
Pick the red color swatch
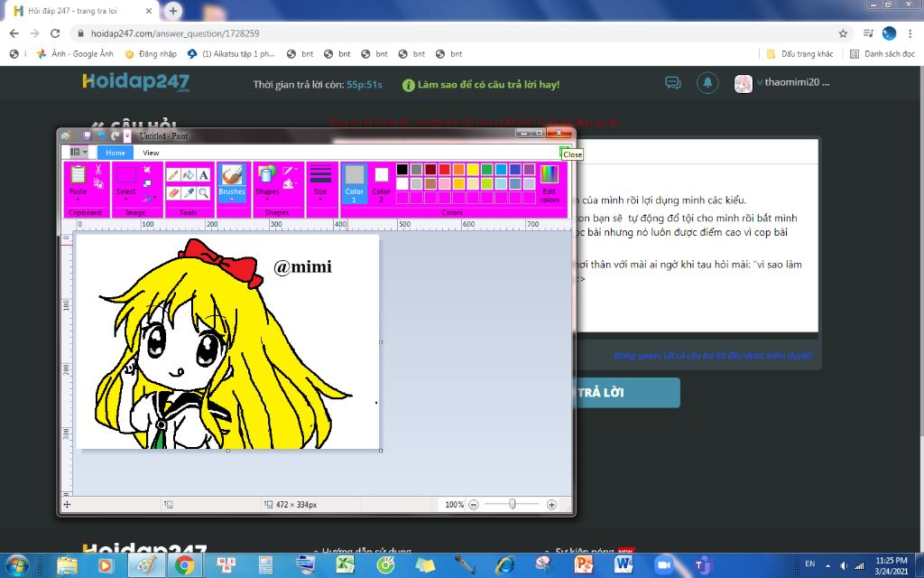coord(444,169)
